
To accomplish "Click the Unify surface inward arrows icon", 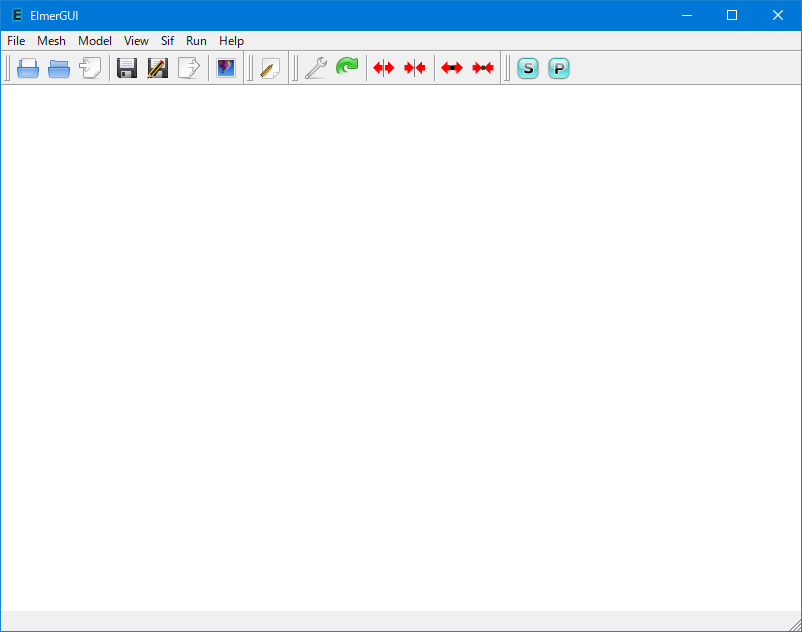I will tap(414, 67).
